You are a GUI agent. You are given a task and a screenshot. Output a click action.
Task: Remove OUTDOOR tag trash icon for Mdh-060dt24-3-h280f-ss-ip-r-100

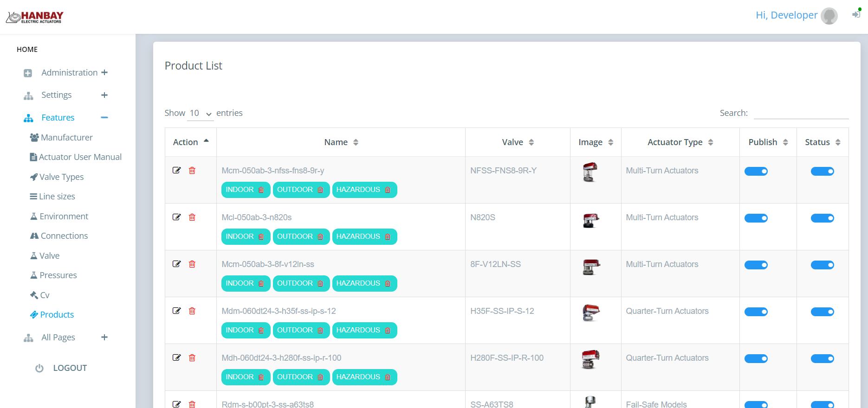click(x=320, y=377)
